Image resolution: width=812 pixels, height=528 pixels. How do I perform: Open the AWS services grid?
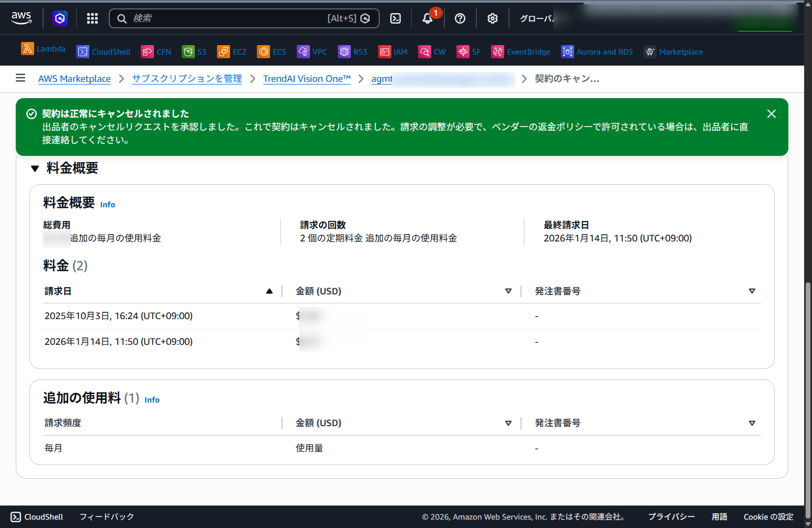tap(92, 18)
